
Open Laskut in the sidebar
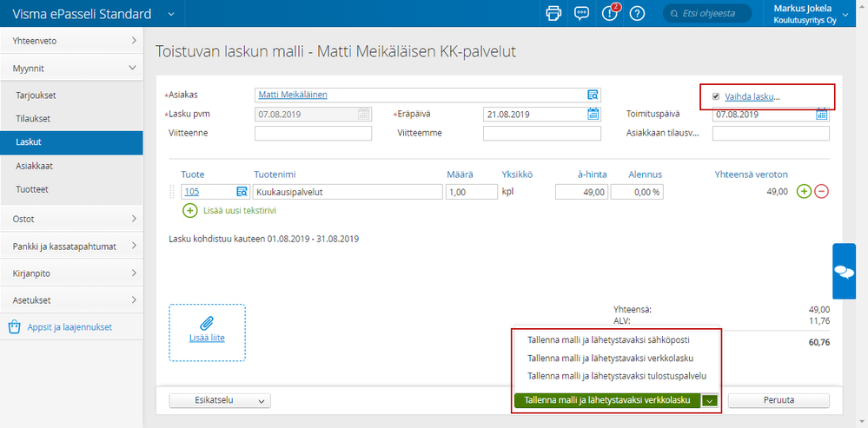71,142
